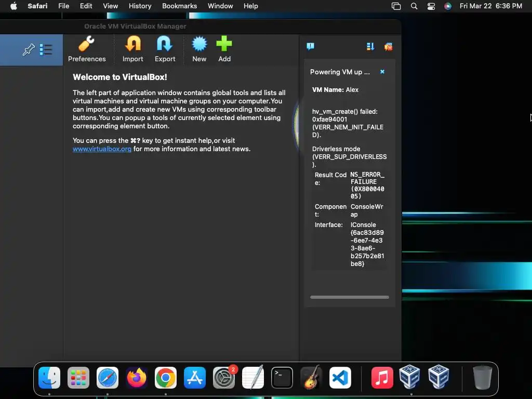Click the Stage Manager icon in menu bar

pos(396,6)
